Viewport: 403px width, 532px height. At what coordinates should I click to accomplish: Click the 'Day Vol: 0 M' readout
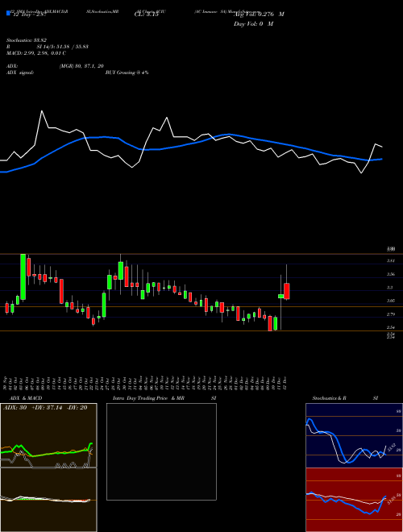tap(253, 24)
